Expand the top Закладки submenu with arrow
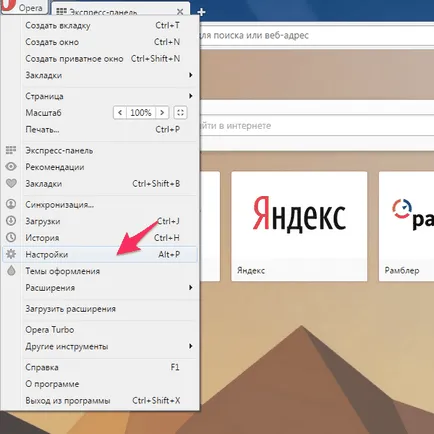 click(x=100, y=75)
